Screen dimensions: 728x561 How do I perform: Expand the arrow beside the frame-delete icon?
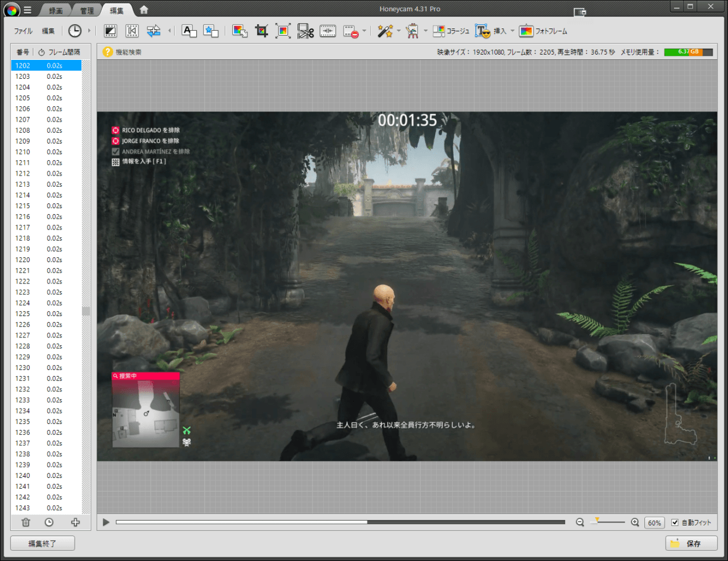click(x=365, y=31)
